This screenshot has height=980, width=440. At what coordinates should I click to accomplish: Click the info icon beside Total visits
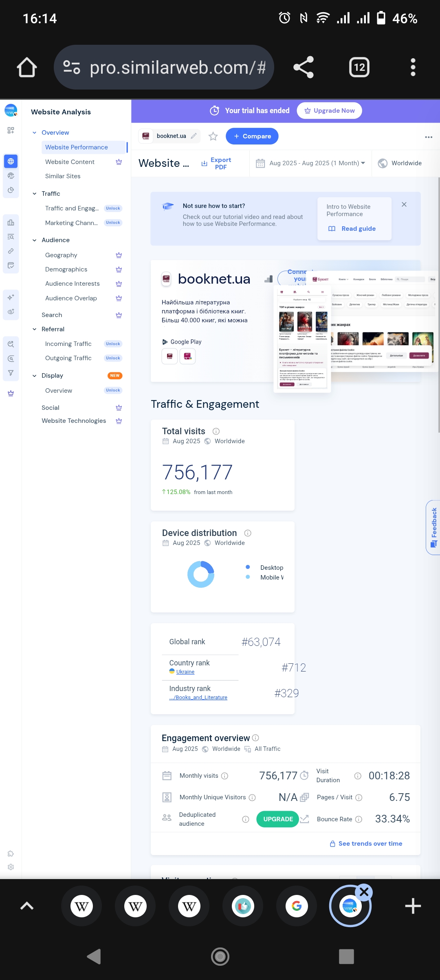click(216, 431)
